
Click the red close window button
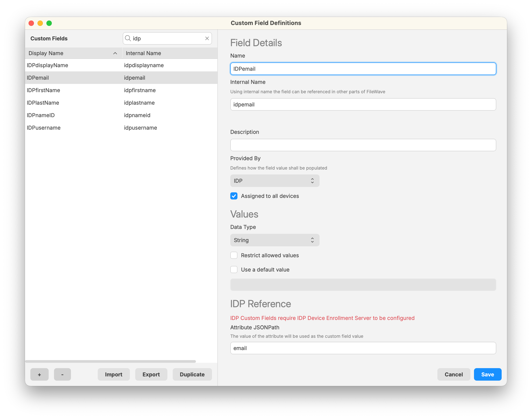(x=31, y=23)
